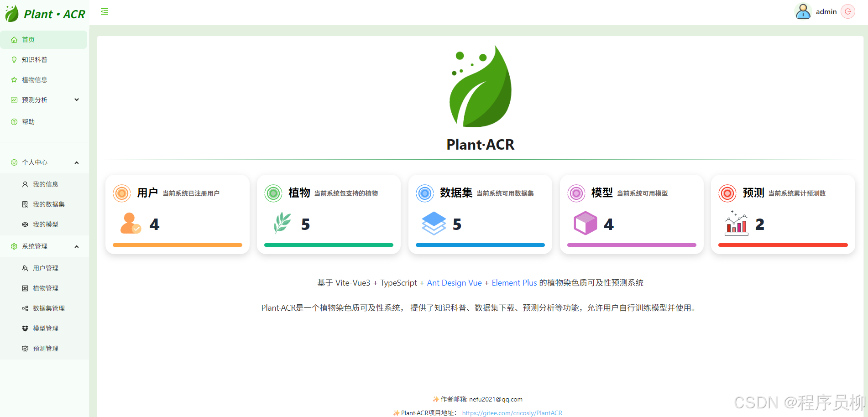Viewport: 868px width, 417px height.
Task: Open the Ant Design Vue link
Action: [454, 283]
